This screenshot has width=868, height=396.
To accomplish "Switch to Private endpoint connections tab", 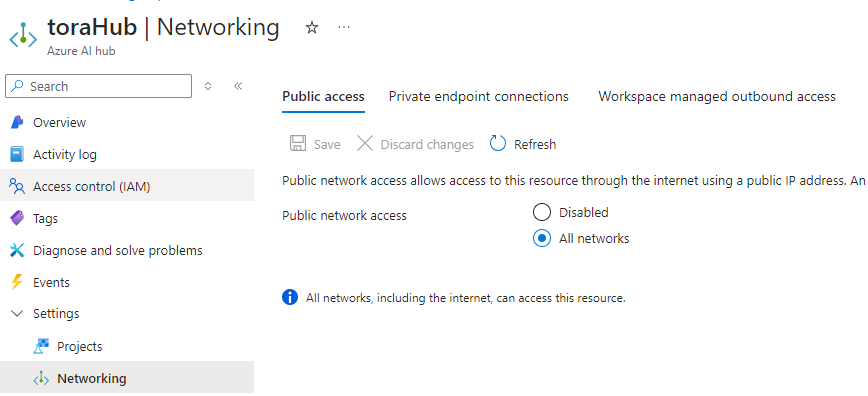I will point(478,96).
